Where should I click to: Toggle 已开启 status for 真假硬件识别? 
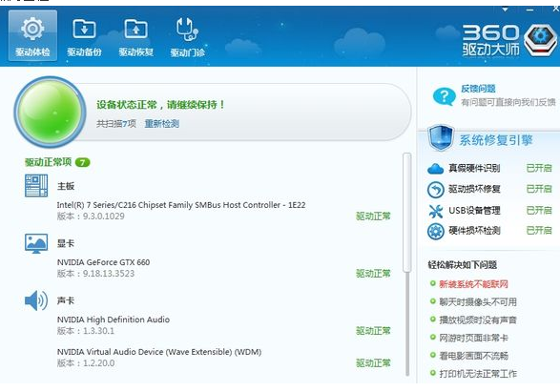coord(539,168)
